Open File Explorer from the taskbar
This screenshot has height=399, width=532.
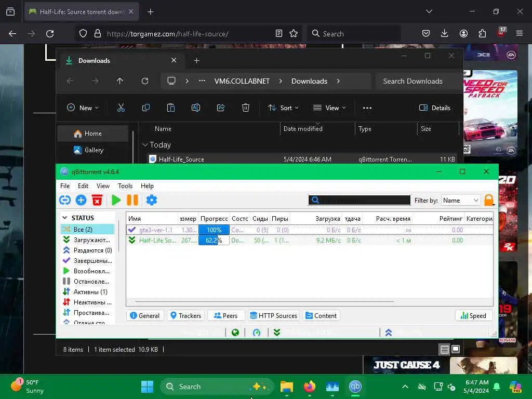[287, 387]
